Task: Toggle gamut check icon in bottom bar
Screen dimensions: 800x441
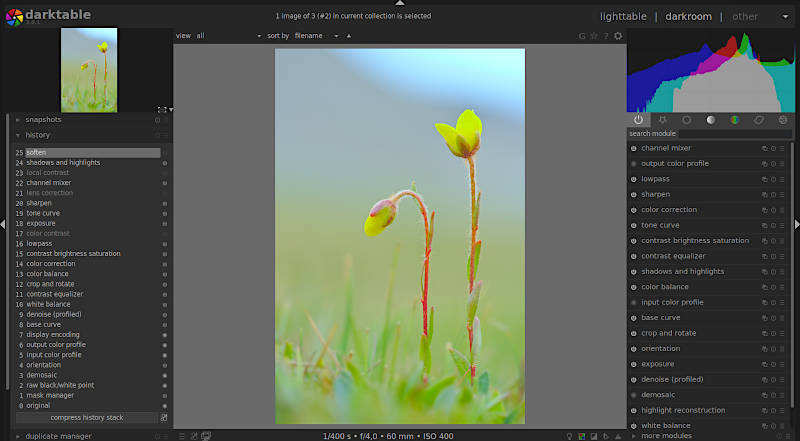Action: tap(618, 436)
